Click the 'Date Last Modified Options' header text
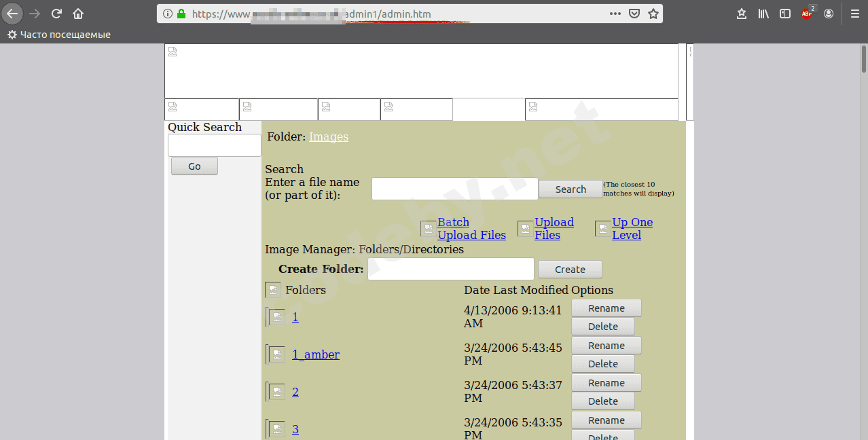The image size is (868, 440). [539, 290]
